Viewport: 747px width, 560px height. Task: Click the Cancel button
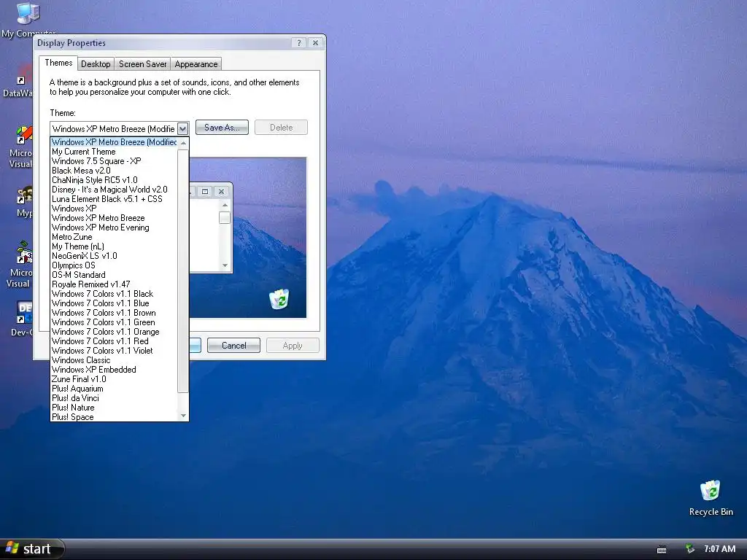pos(234,345)
